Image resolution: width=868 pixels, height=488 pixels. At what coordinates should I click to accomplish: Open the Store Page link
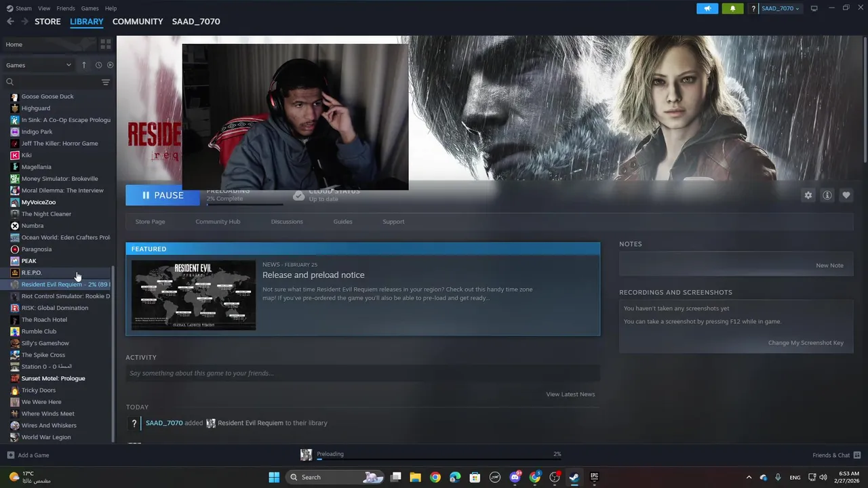click(x=150, y=222)
